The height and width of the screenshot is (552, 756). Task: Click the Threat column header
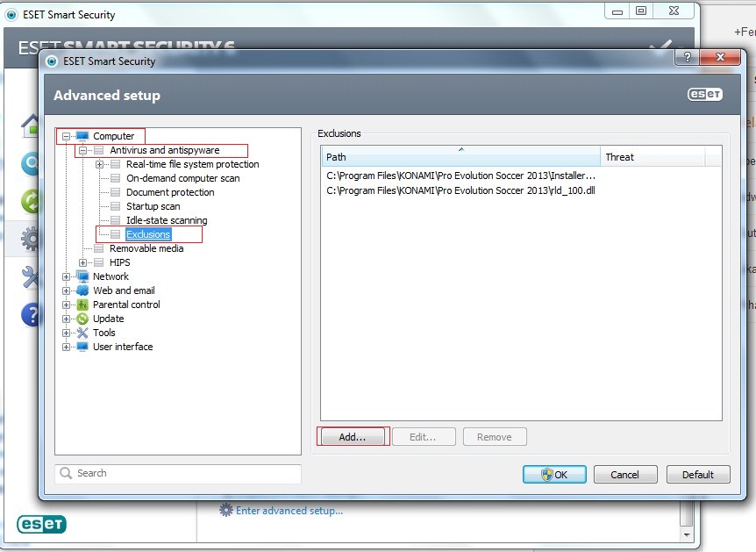[653, 157]
